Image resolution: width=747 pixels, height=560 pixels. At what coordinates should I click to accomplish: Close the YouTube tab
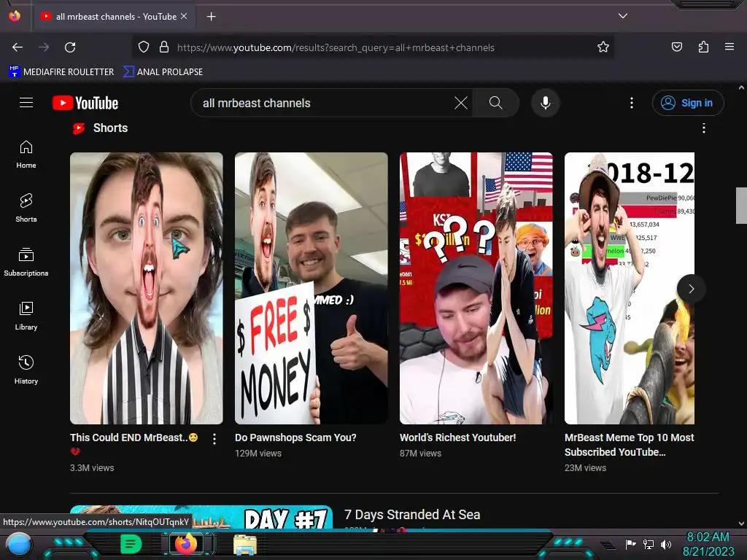coord(184,16)
